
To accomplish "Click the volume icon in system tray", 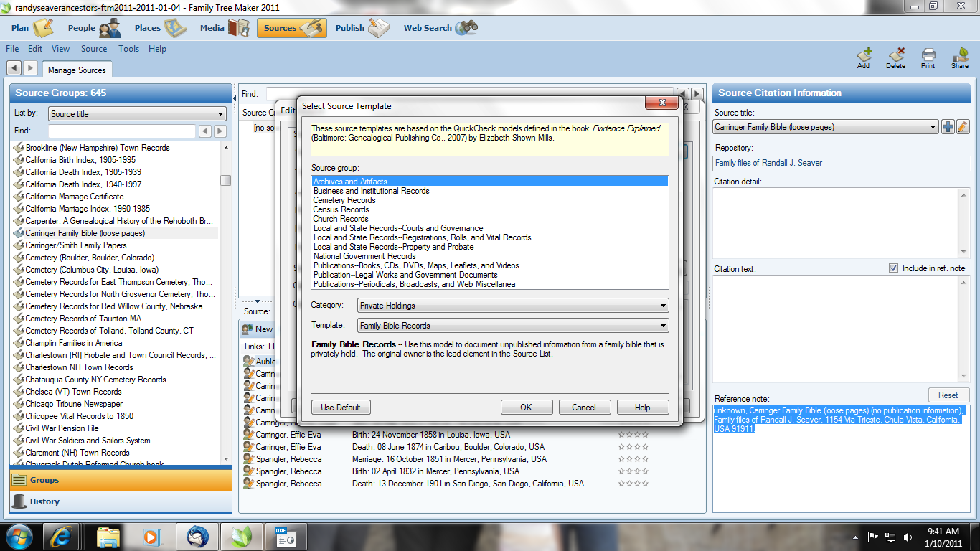I will click(908, 537).
